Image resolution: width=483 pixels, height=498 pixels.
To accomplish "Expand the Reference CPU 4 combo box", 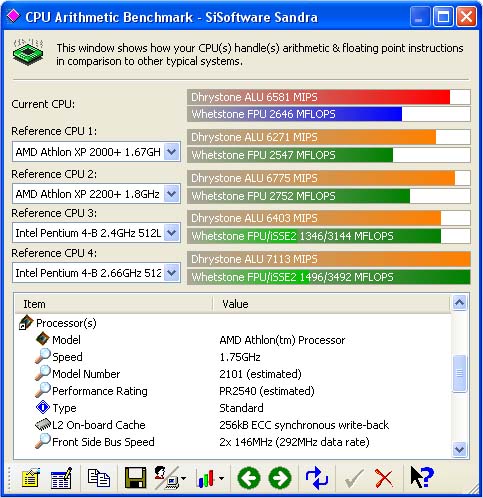I will pyautogui.click(x=172, y=273).
